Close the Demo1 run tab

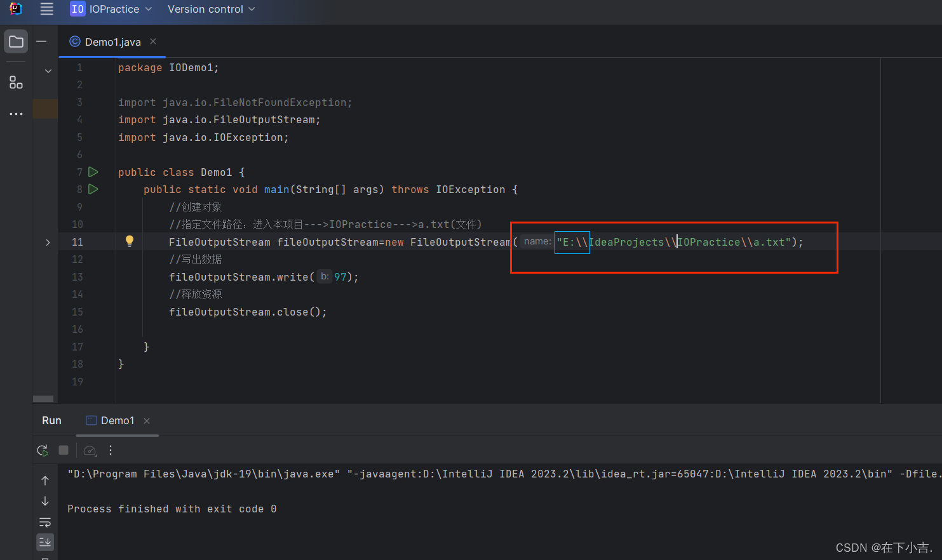click(147, 421)
